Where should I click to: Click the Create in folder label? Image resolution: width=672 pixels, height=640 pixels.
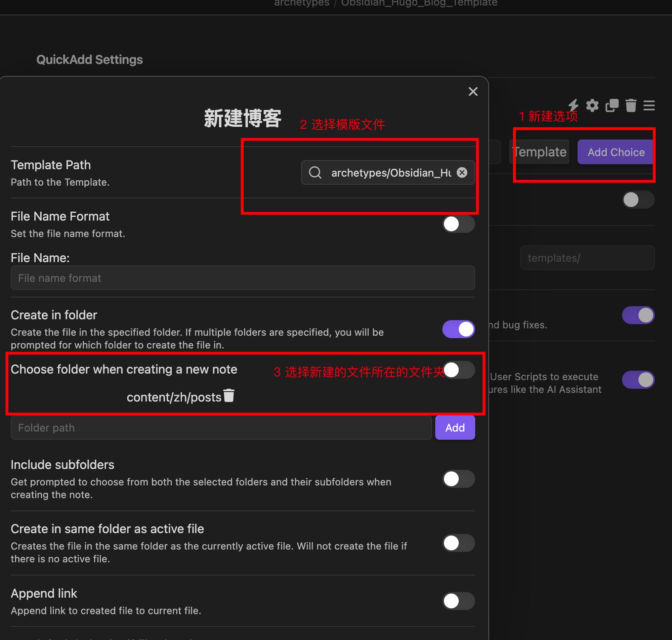(54, 315)
